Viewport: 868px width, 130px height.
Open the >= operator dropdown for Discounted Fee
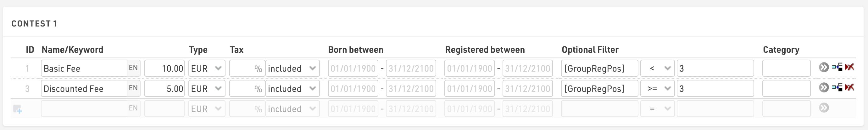point(657,88)
